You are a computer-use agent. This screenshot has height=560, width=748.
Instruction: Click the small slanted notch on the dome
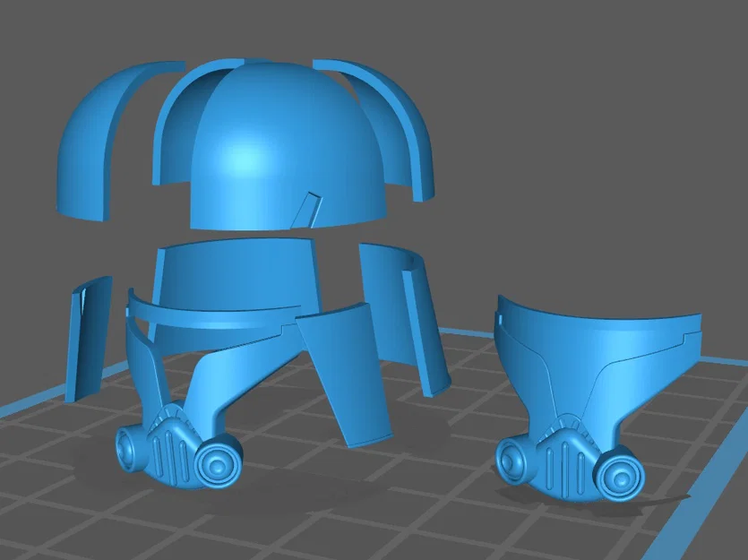[307, 210]
